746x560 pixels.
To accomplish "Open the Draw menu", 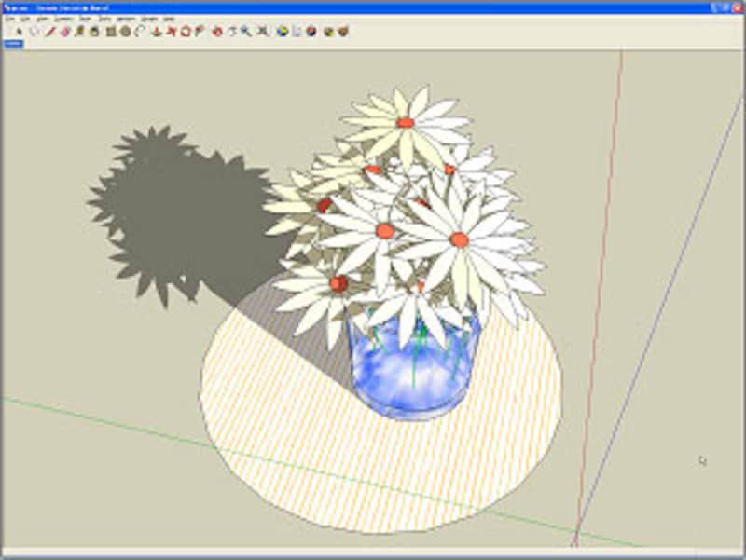I will (x=86, y=19).
